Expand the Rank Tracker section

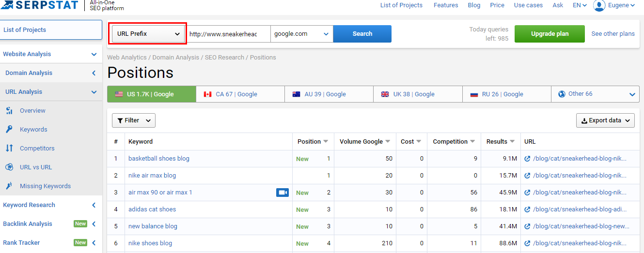(x=94, y=243)
